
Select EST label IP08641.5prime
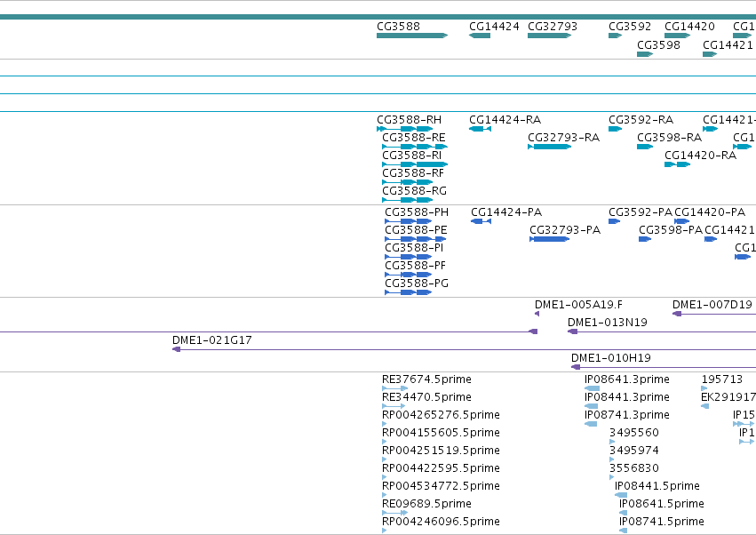click(x=662, y=505)
